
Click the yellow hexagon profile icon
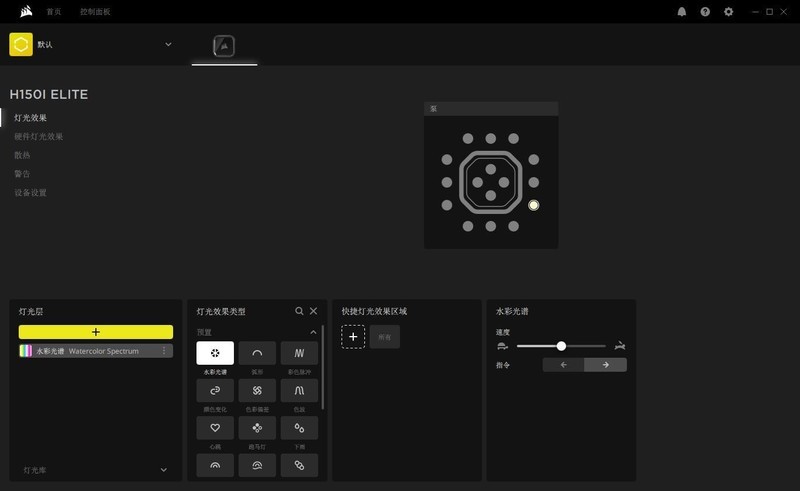21,44
